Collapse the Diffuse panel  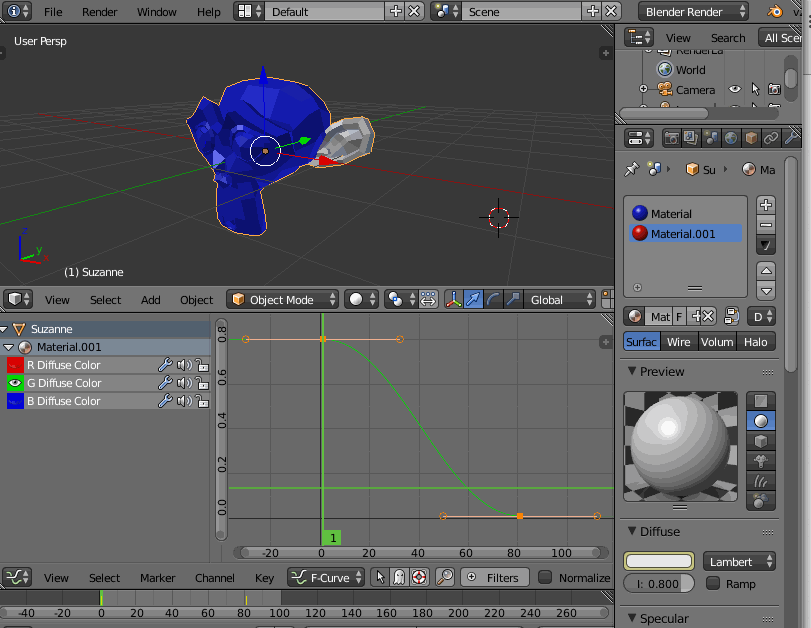click(x=632, y=531)
